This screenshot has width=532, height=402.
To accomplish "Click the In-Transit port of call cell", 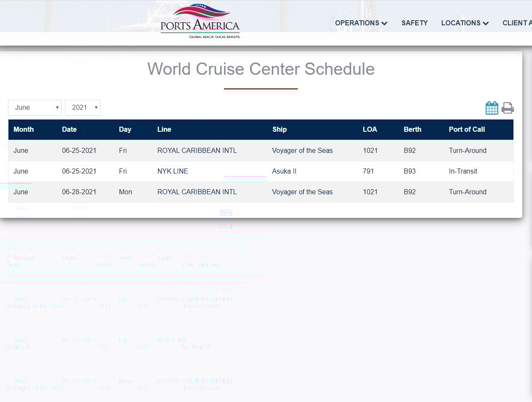I will tap(463, 171).
